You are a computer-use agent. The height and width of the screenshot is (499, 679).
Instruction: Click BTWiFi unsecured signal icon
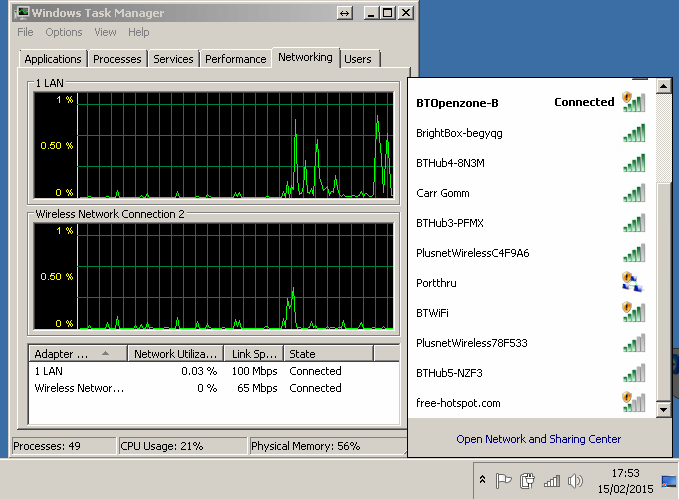pos(634,312)
